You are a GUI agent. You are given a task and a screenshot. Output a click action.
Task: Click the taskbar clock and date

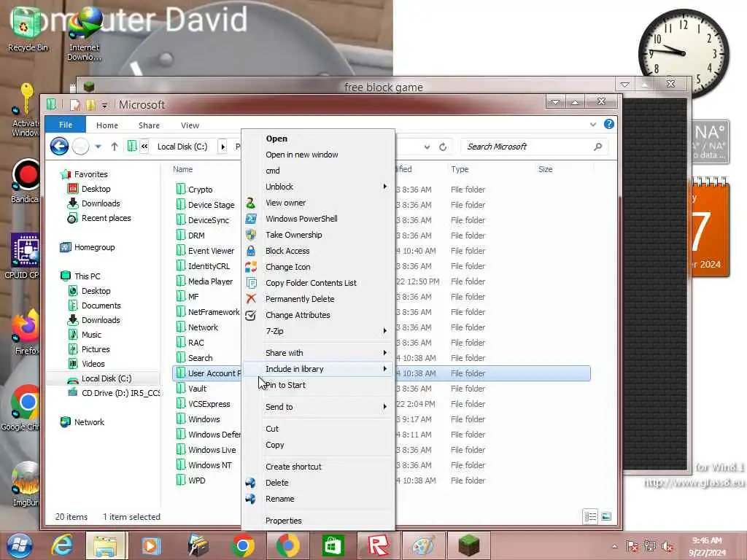[x=707, y=547]
